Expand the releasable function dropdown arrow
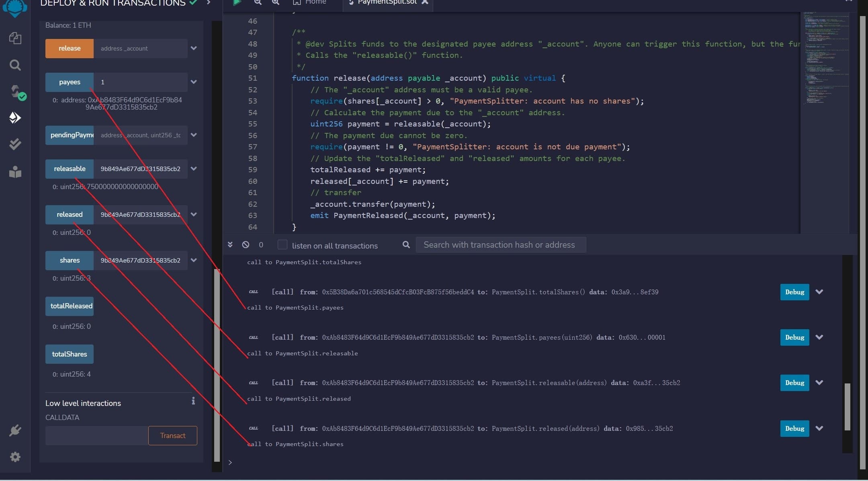868x481 pixels. click(193, 168)
